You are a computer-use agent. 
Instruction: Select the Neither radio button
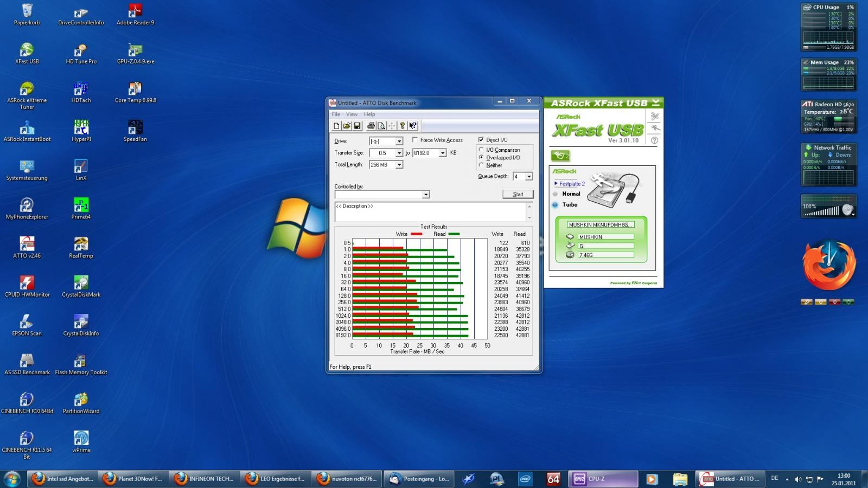tap(481, 165)
